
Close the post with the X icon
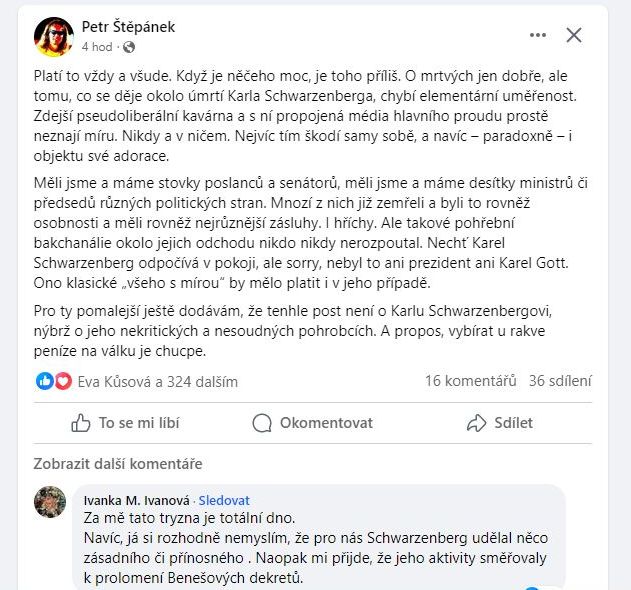point(574,36)
